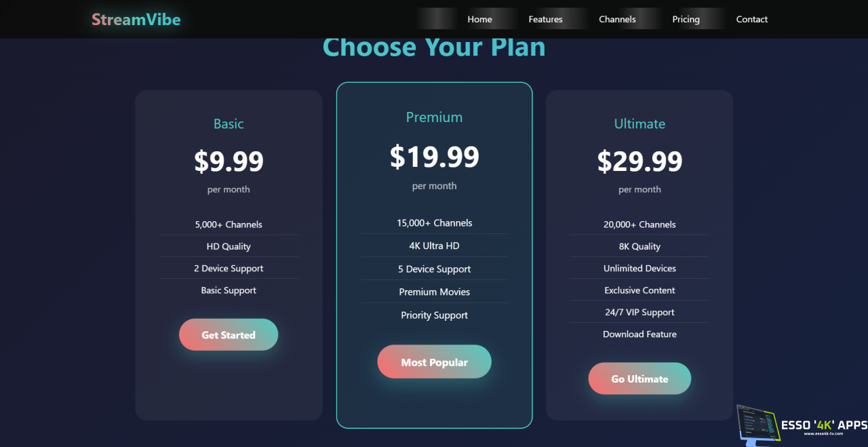Screen dimensions: 868x447
Task: Click the Download Feature list item
Action: (x=639, y=334)
